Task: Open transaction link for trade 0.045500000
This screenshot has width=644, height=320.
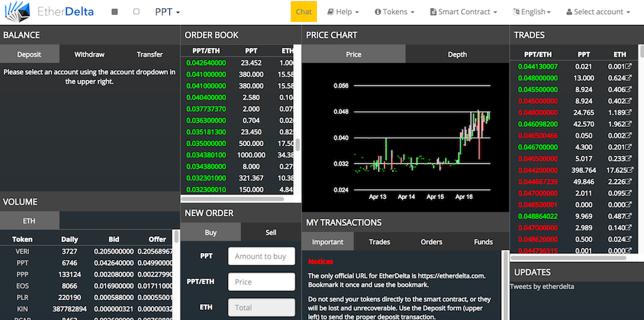Action: [x=627, y=89]
